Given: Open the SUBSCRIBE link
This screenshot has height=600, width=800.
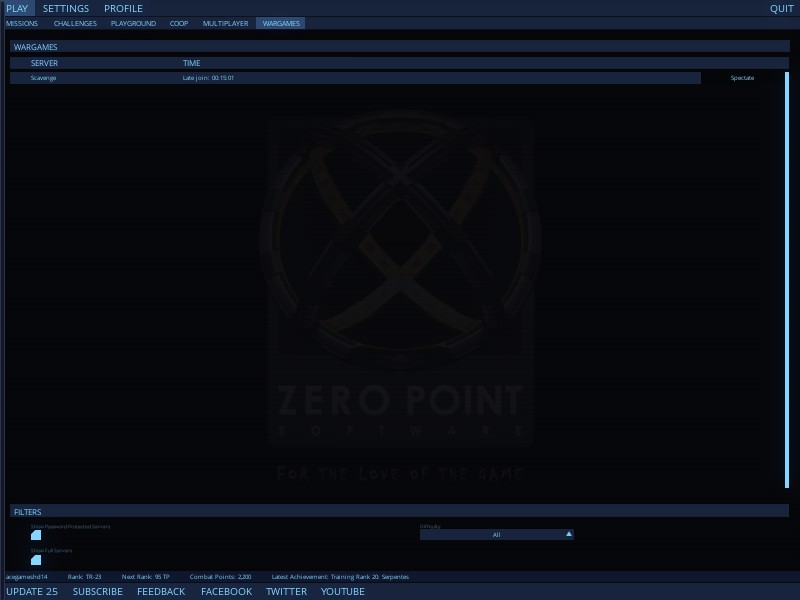Looking at the screenshot, I should pos(97,591).
